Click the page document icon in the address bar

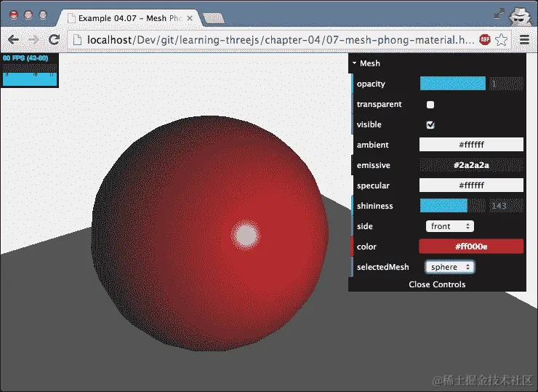click(78, 40)
